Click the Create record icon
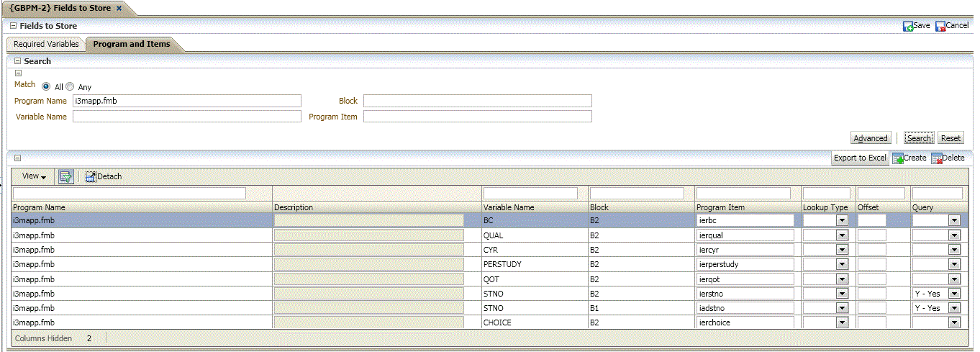This screenshot has width=980, height=352. pos(898,158)
